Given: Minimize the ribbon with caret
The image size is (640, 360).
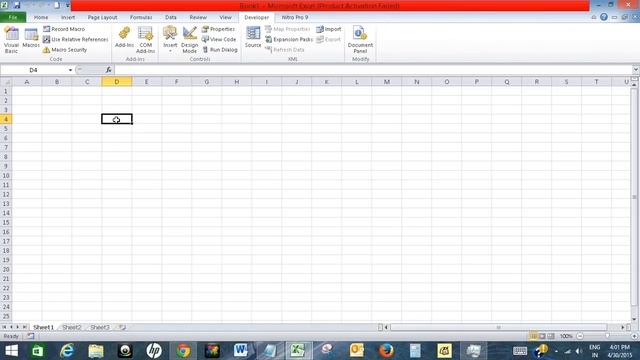Looking at the screenshot, I should 594,17.
